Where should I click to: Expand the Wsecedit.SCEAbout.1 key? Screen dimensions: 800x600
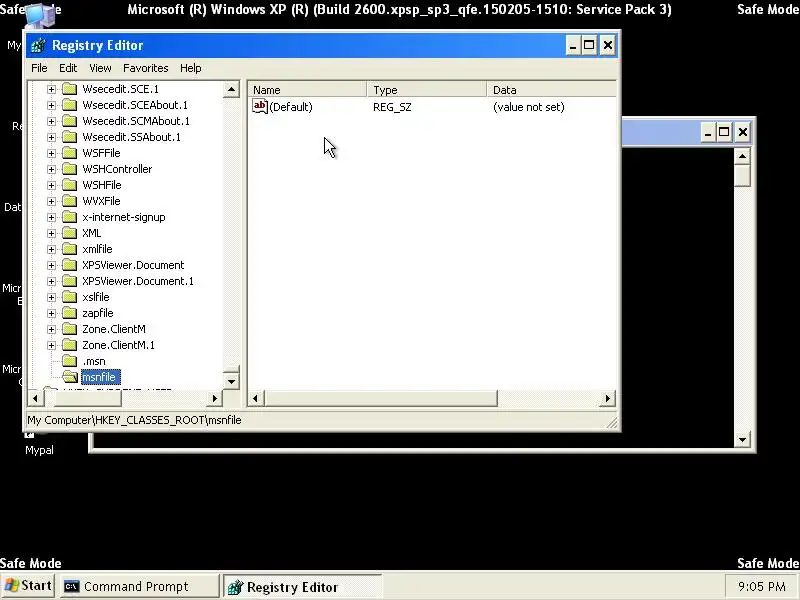tap(51, 105)
